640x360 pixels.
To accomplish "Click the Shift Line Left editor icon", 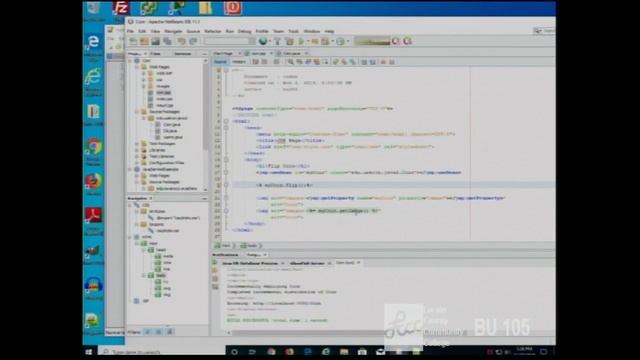I will point(364,62).
